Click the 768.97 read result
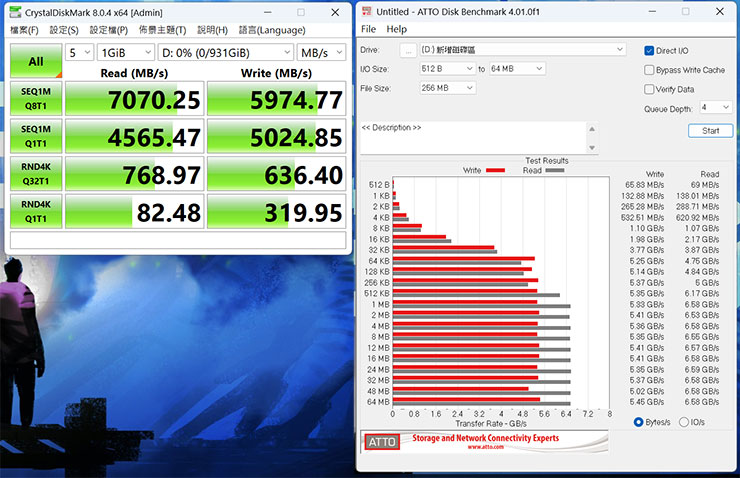 [x=135, y=174]
